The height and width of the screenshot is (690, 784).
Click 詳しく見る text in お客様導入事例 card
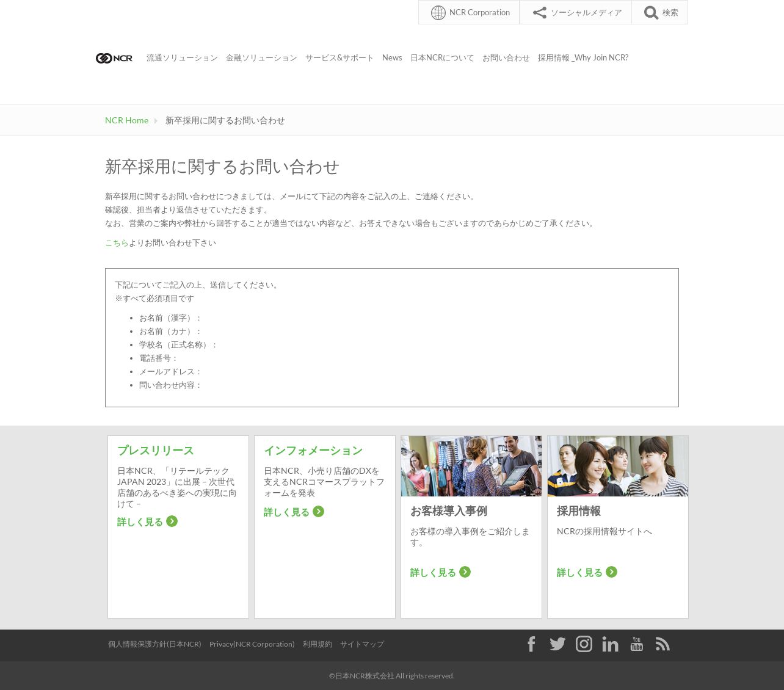point(433,573)
